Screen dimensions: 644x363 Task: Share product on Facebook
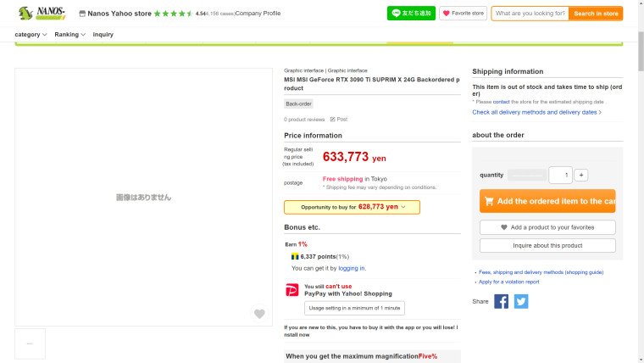(501, 301)
